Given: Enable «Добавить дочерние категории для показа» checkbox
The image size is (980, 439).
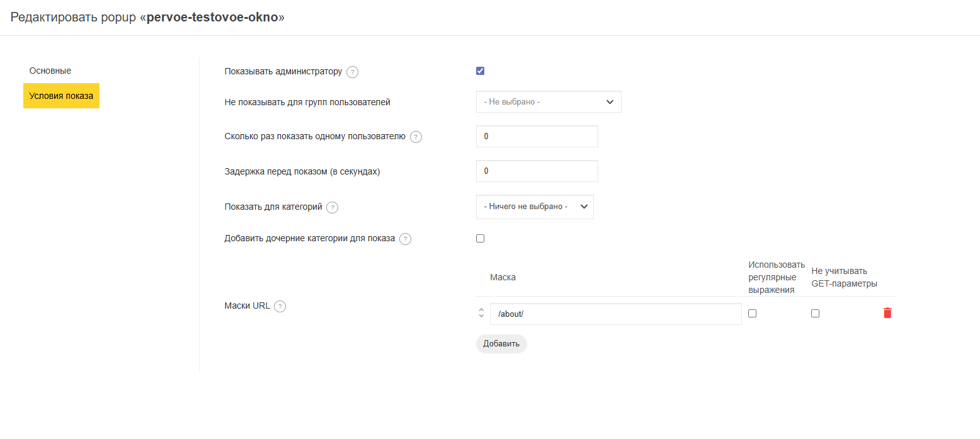Looking at the screenshot, I should click(481, 239).
